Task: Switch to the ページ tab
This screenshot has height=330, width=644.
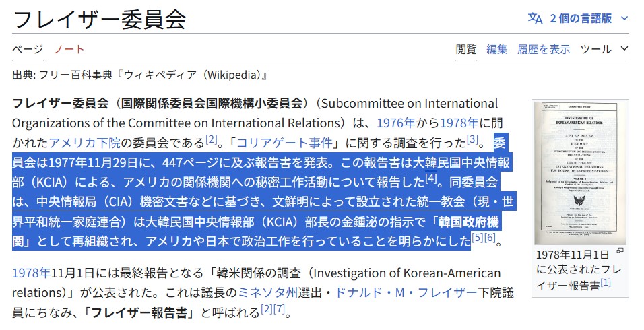Action: point(28,49)
